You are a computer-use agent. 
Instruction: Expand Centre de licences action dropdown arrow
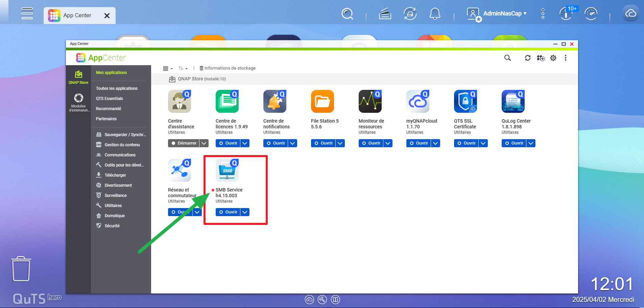pyautogui.click(x=245, y=143)
